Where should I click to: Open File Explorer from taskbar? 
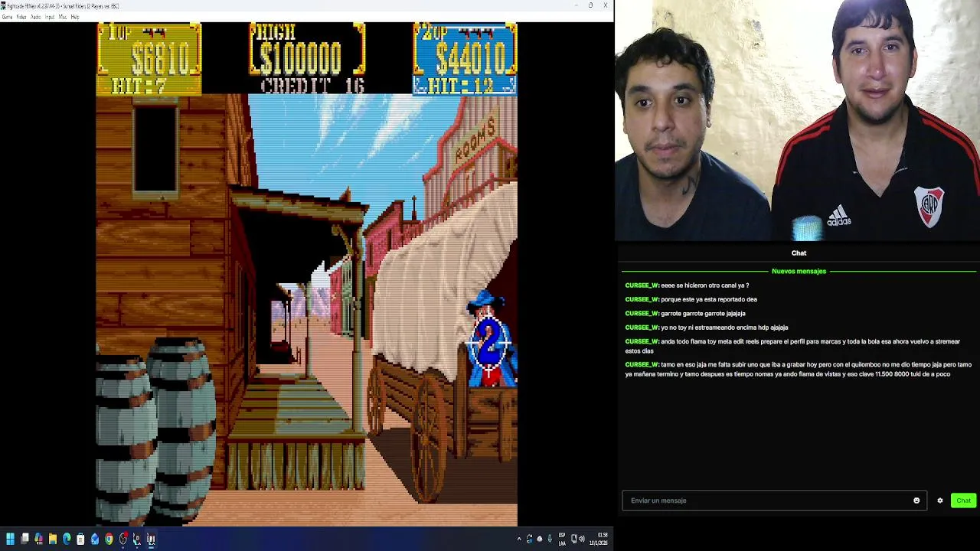tap(53, 539)
